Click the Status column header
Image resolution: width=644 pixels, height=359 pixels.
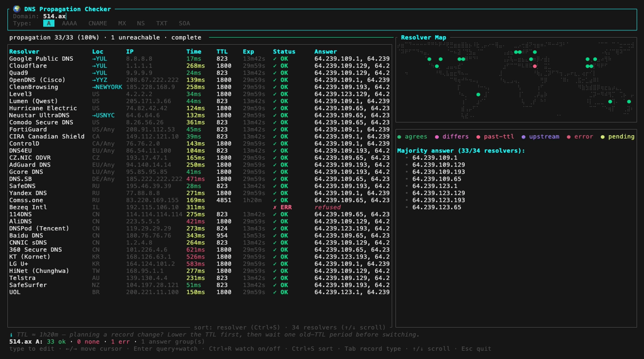[284, 52]
